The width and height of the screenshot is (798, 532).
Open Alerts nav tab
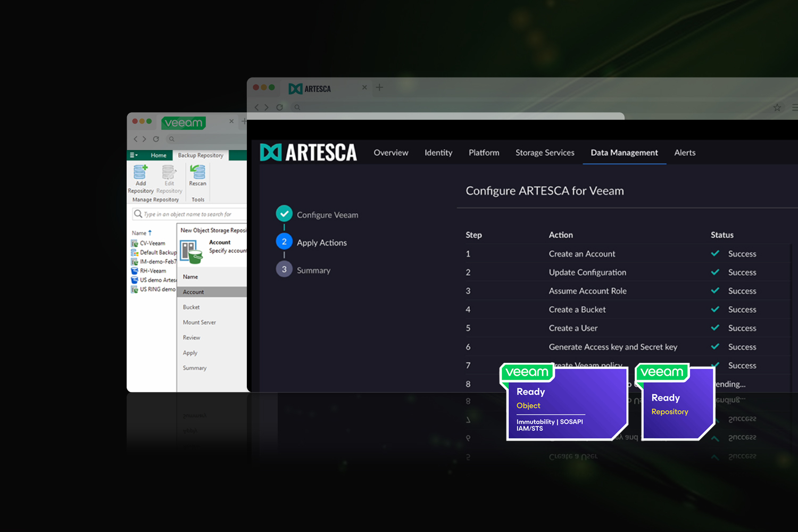[685, 153]
